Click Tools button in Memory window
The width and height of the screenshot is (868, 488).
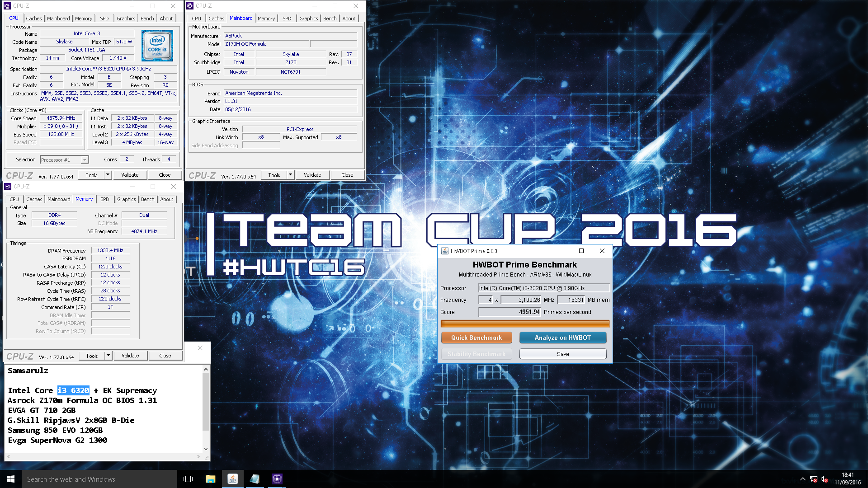click(x=92, y=356)
